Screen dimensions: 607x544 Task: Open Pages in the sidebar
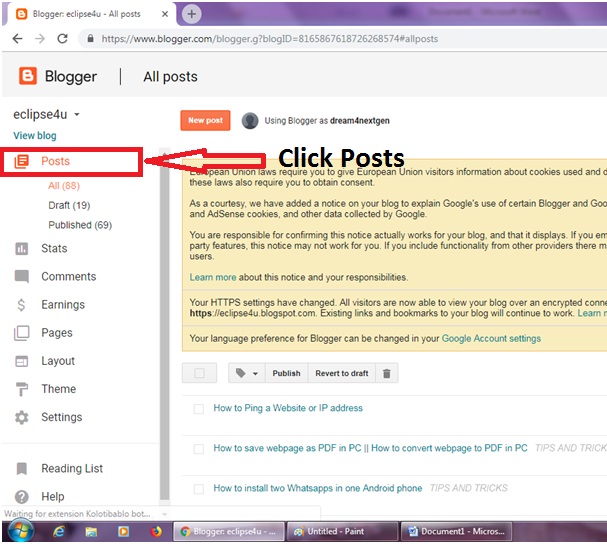pos(57,333)
